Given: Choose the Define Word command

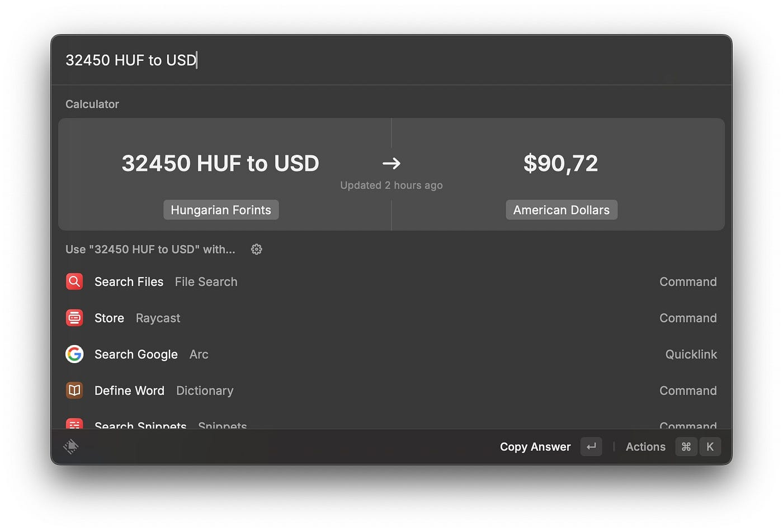Looking at the screenshot, I should [129, 391].
